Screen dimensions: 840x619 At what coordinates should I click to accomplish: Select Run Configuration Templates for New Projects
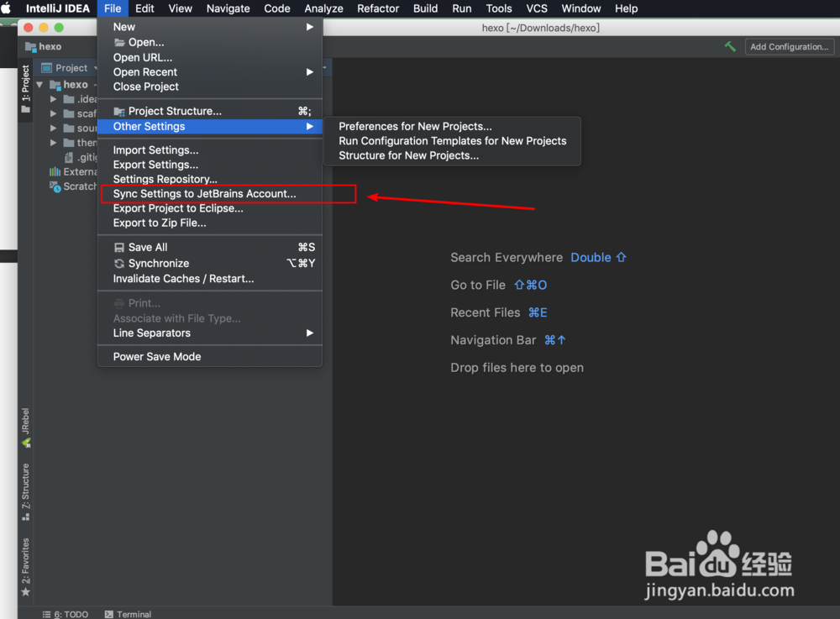pos(452,141)
